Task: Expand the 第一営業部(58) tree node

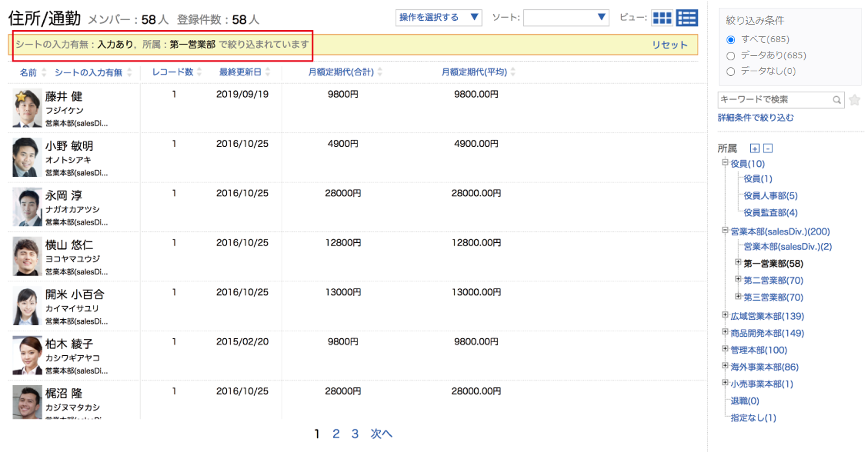Action: pos(738,262)
